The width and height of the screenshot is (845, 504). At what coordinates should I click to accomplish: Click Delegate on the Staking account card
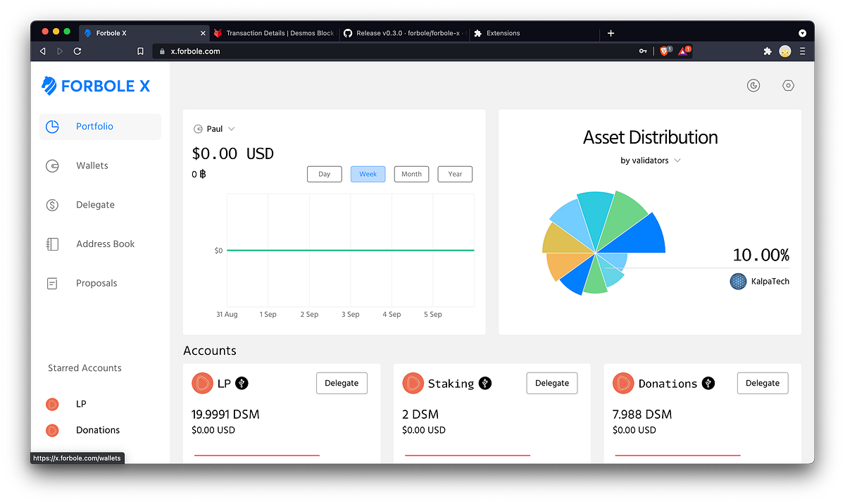click(x=551, y=383)
